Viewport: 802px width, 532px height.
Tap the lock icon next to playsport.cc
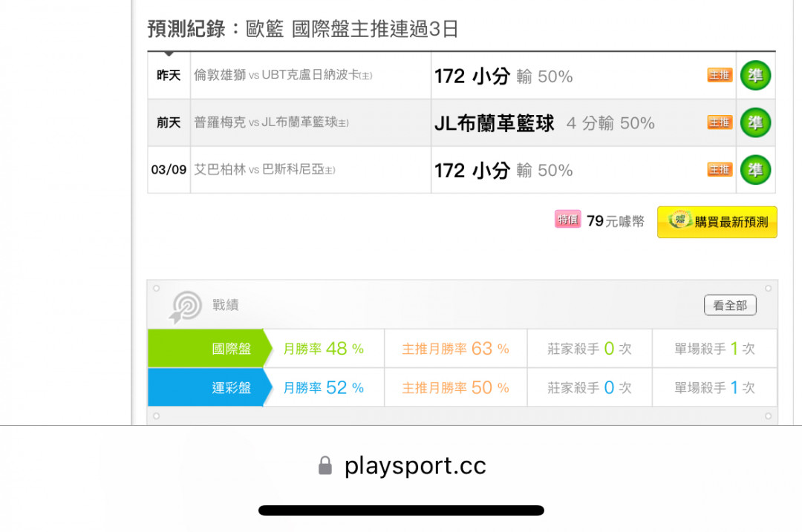tap(325, 465)
